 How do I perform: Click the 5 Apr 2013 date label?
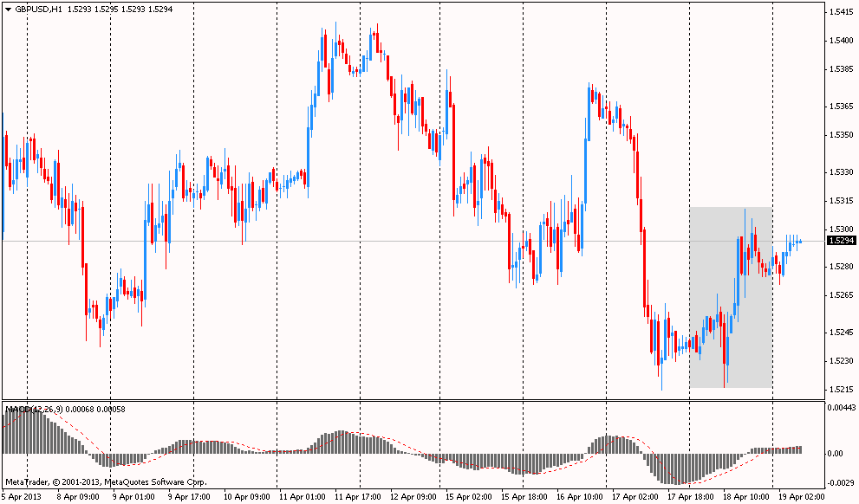pyautogui.click(x=21, y=497)
